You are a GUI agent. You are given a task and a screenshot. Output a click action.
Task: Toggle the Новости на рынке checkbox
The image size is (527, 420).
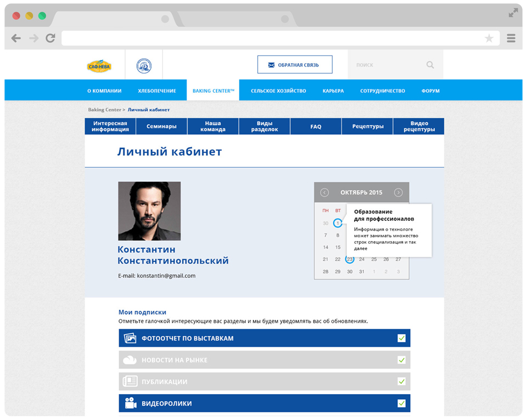tap(401, 360)
